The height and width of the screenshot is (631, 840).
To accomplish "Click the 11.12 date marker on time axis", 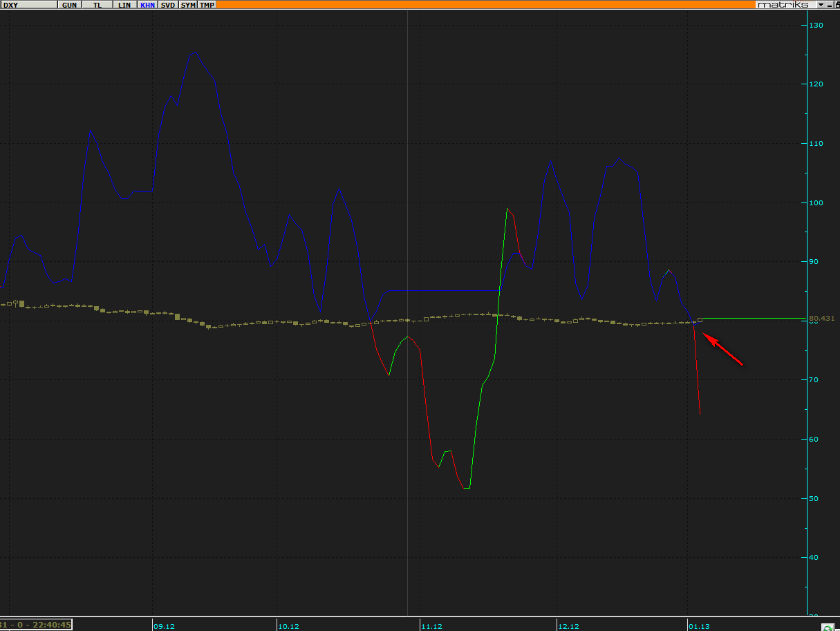I will pyautogui.click(x=431, y=626).
